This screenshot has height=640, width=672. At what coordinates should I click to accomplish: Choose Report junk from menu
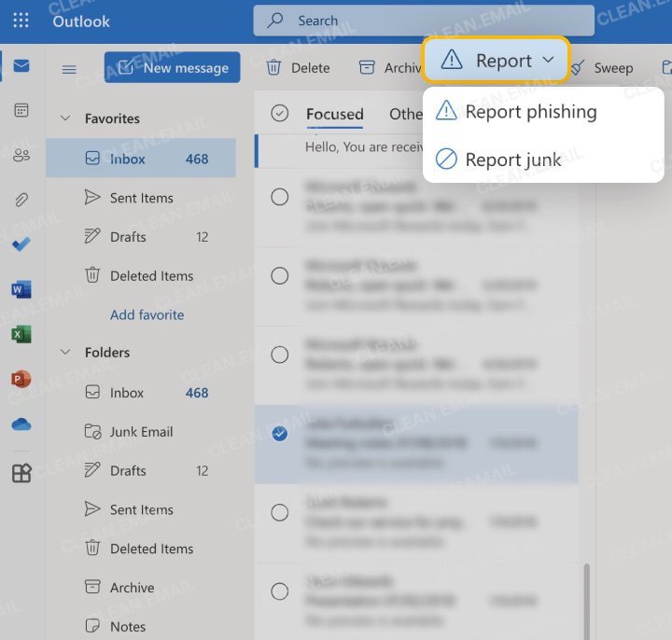point(513,160)
